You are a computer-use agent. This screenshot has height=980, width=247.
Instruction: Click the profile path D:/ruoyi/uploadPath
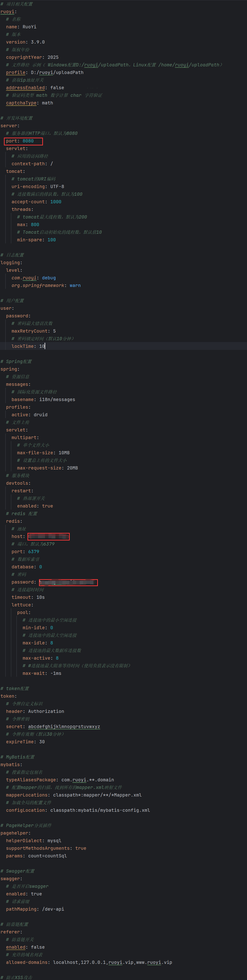57,73
